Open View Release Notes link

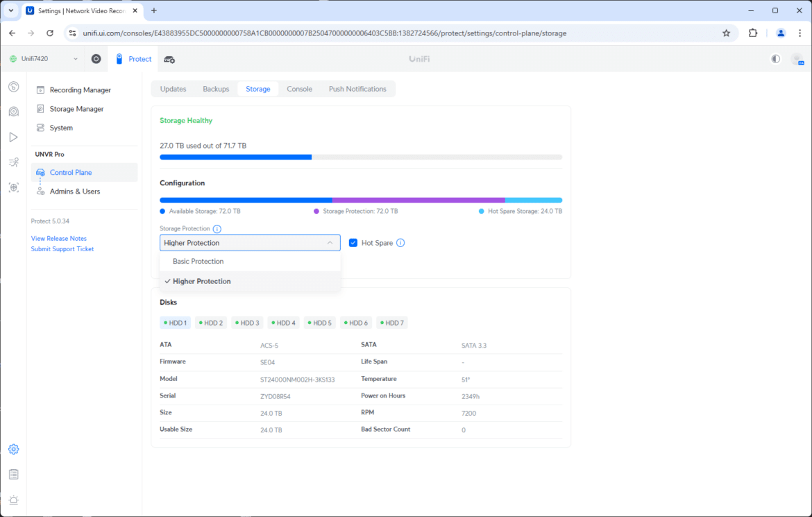(58, 238)
